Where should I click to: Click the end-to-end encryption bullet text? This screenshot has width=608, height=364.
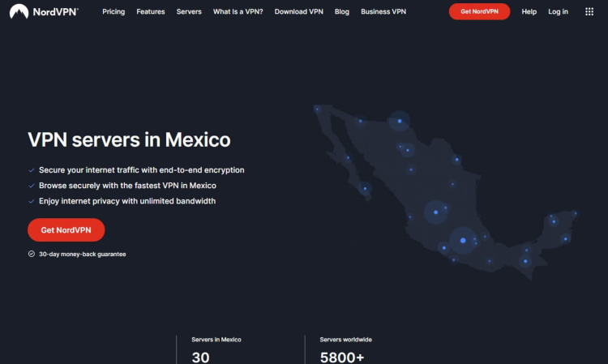pos(142,169)
